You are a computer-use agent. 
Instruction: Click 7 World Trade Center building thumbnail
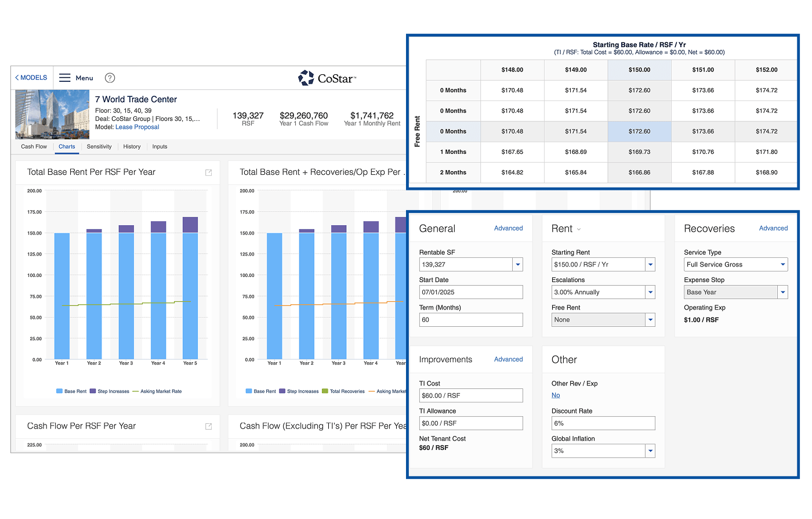[52, 114]
